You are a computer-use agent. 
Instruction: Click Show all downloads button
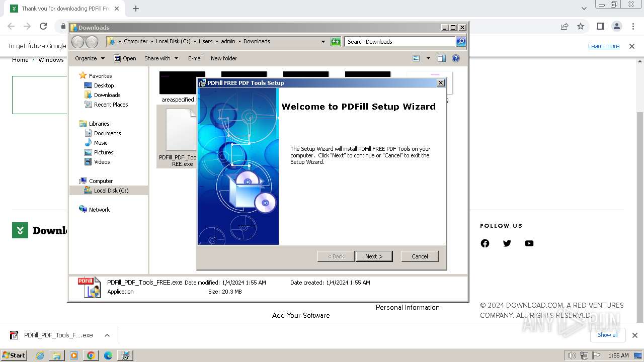pos(607,335)
